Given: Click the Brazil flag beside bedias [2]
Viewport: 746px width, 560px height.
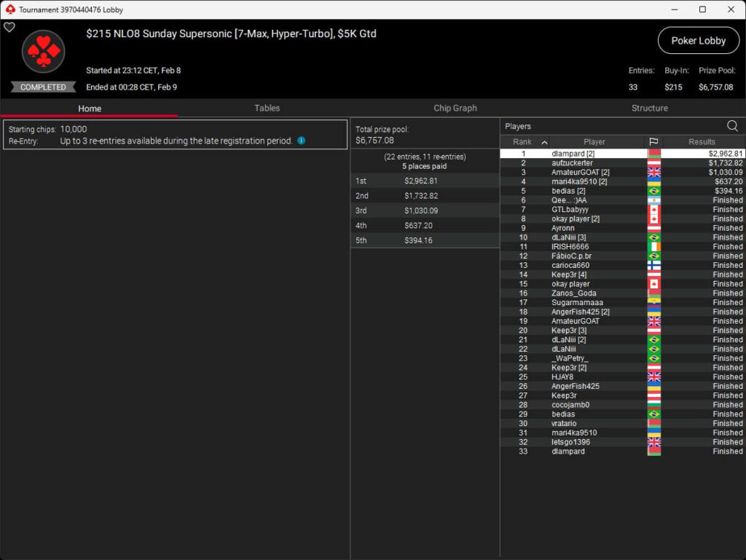Looking at the screenshot, I should click(653, 191).
